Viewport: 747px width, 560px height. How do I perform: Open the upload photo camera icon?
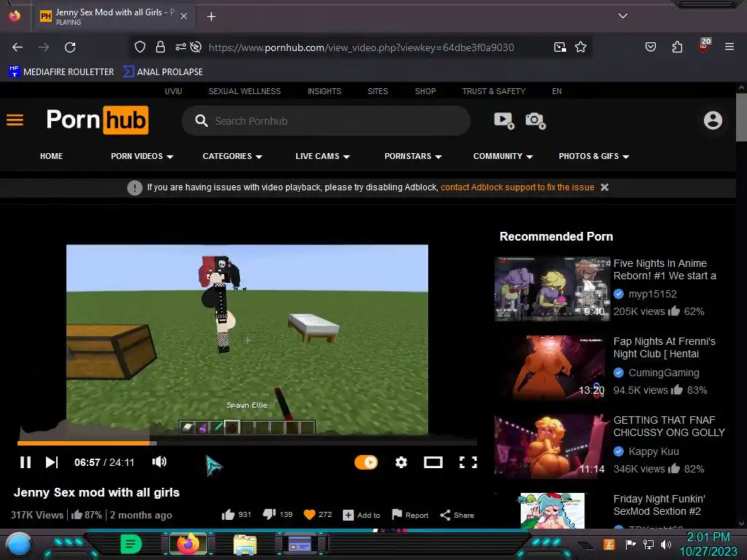(x=535, y=120)
